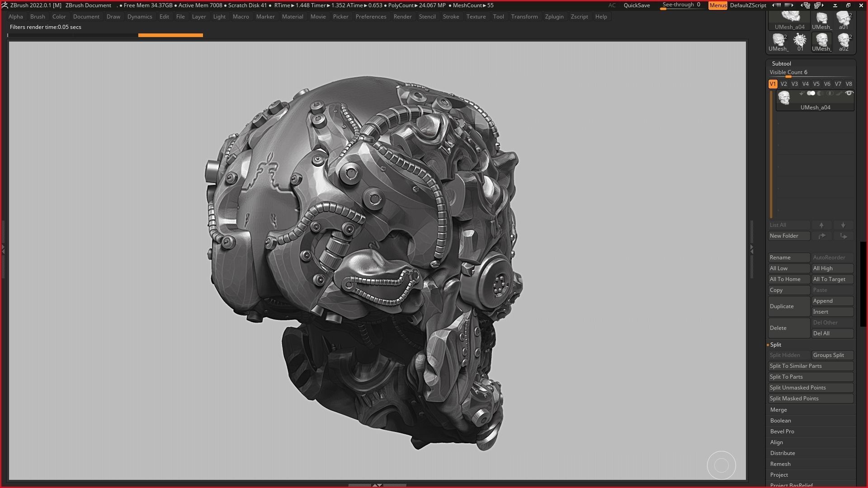Click the ZBrush logo icon in title bar
This screenshot has height=488, width=868.
click(5, 5)
